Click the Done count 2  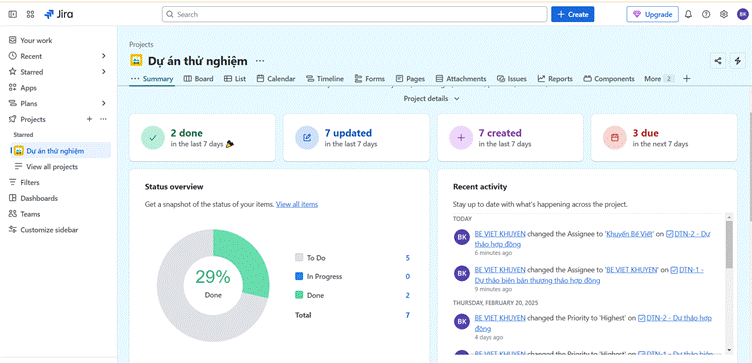click(x=408, y=295)
